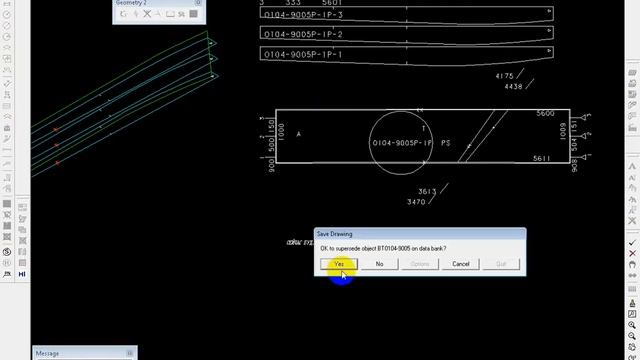Click the dimension value 3613

coord(427,191)
